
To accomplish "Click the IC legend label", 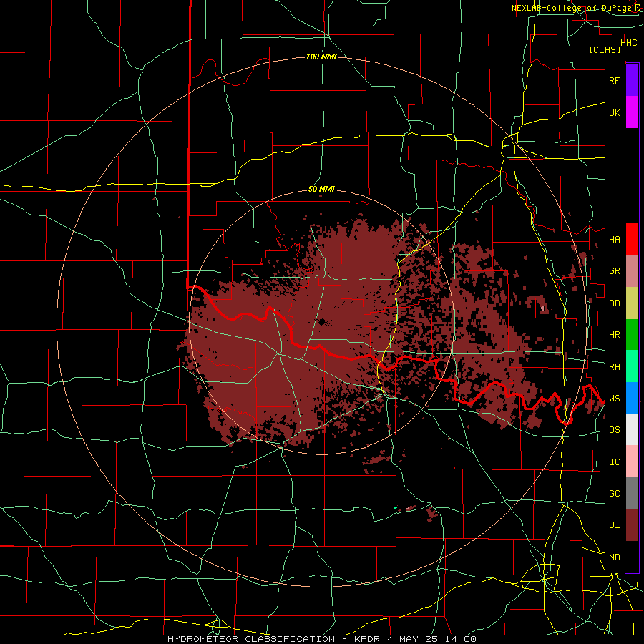I will coord(614,462).
